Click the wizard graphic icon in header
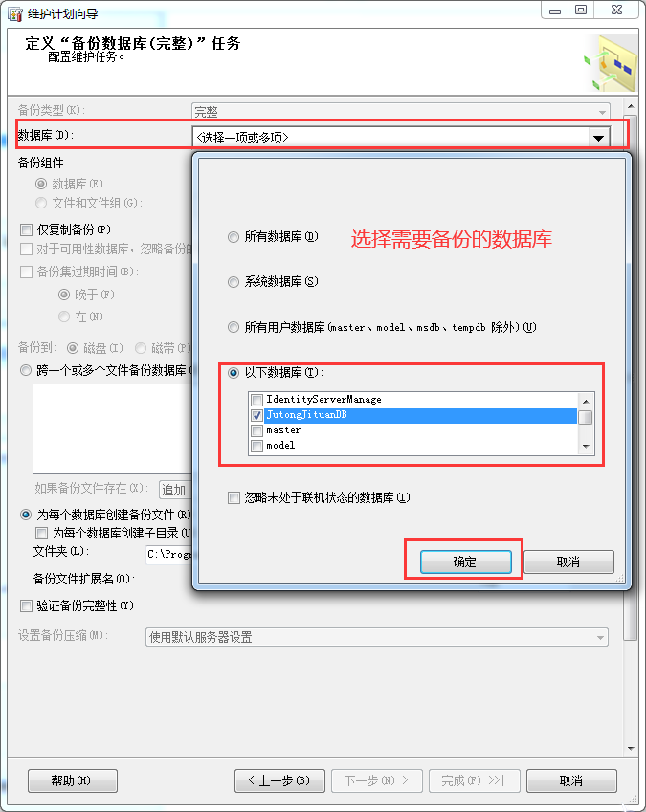 pyautogui.click(x=610, y=63)
